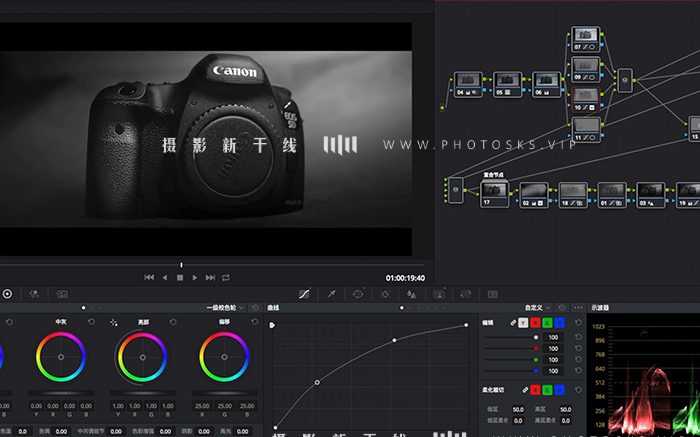Open the 自定义 curves mode dropdown
The height and width of the screenshot is (437, 700).
click(538, 308)
